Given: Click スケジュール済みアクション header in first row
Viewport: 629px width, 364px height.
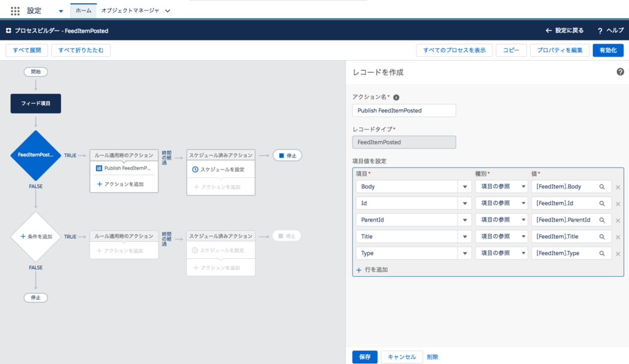Looking at the screenshot, I should tap(221, 155).
